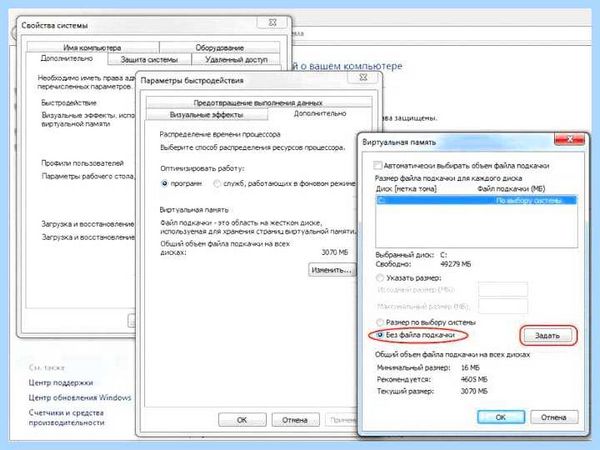Image resolution: width=600 pixels, height=450 pixels.
Task: Open 'Оборудование' tab in System Properties
Action: (x=220, y=47)
